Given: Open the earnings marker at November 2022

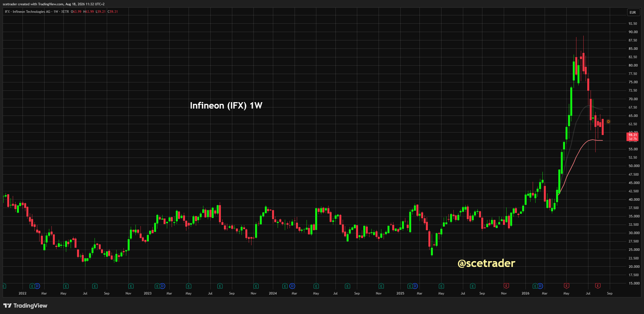Looking at the screenshot, I should tap(131, 286).
